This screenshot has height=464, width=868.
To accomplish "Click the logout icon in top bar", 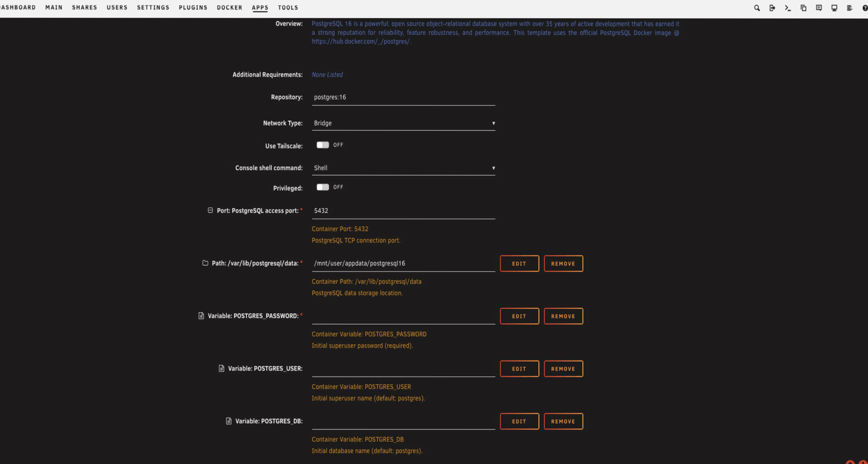I will pos(772,8).
